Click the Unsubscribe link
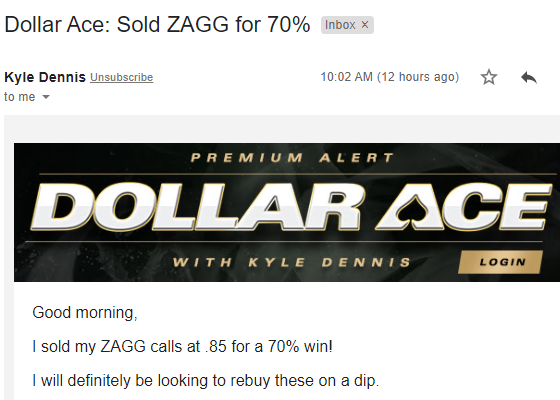560x400 pixels. [121, 77]
